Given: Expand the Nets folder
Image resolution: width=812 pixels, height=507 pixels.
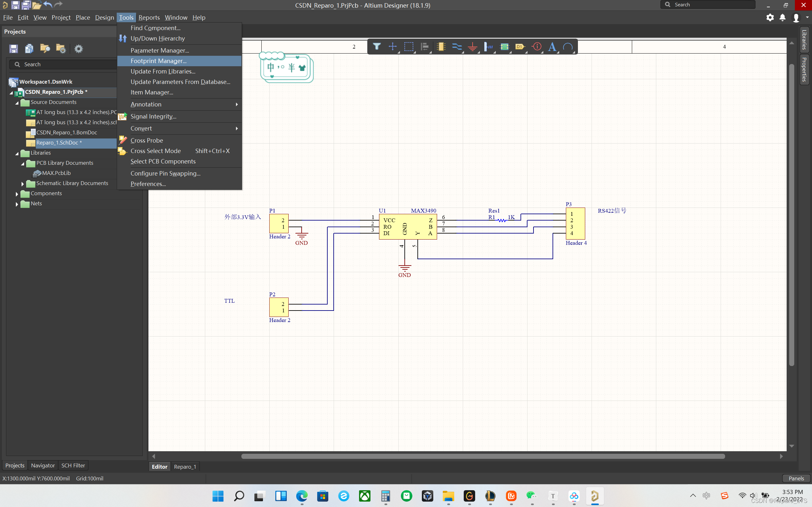Looking at the screenshot, I should pos(17,204).
